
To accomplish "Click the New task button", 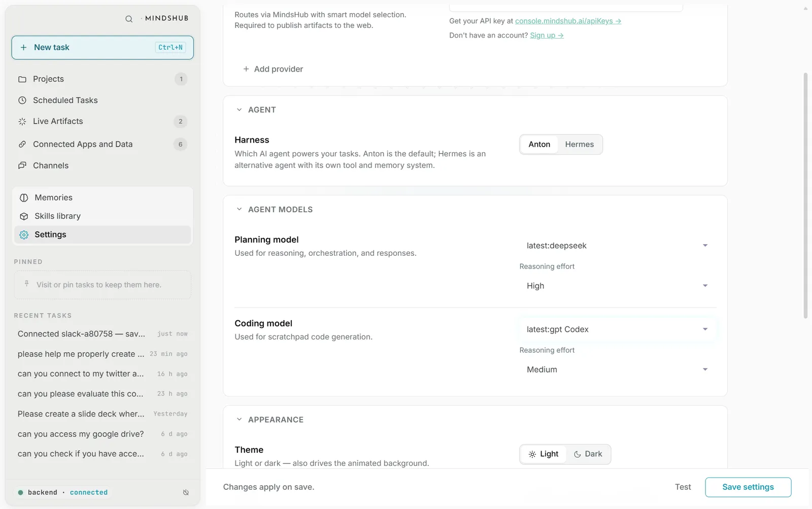I will 103,48.
